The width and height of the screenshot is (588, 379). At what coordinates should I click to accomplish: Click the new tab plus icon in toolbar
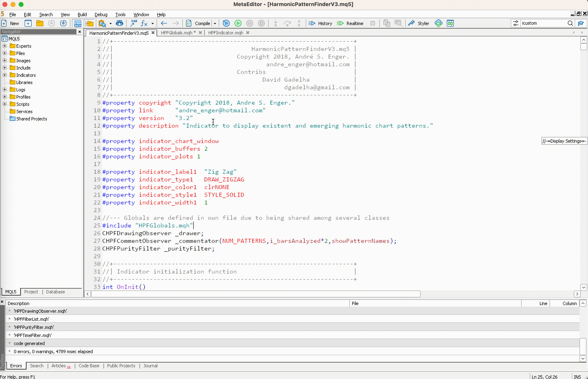tap(28, 23)
